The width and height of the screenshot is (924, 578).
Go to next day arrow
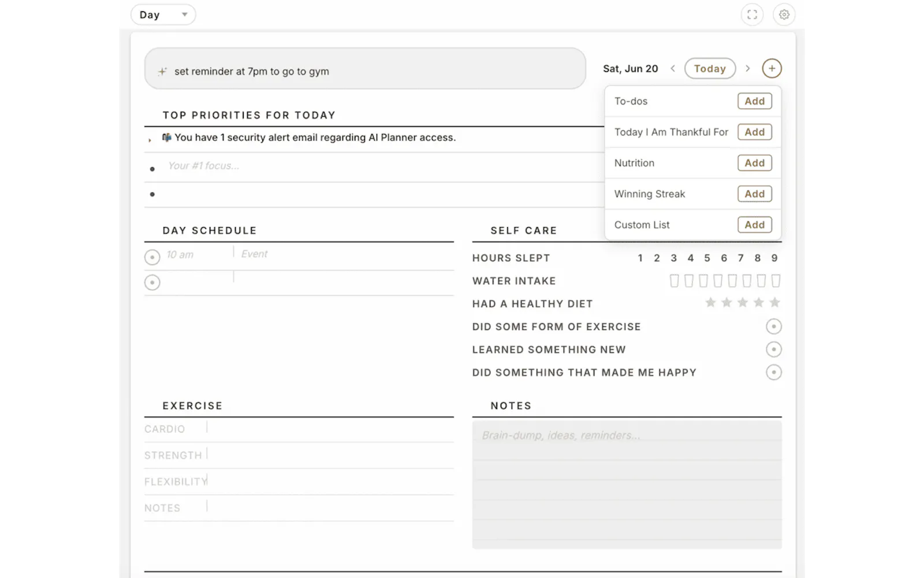click(x=748, y=68)
